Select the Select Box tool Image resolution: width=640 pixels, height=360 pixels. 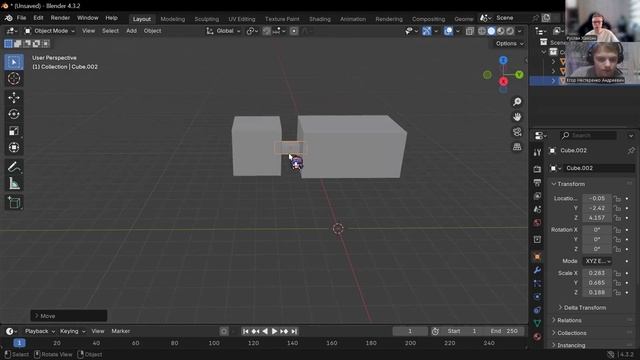click(x=14, y=62)
